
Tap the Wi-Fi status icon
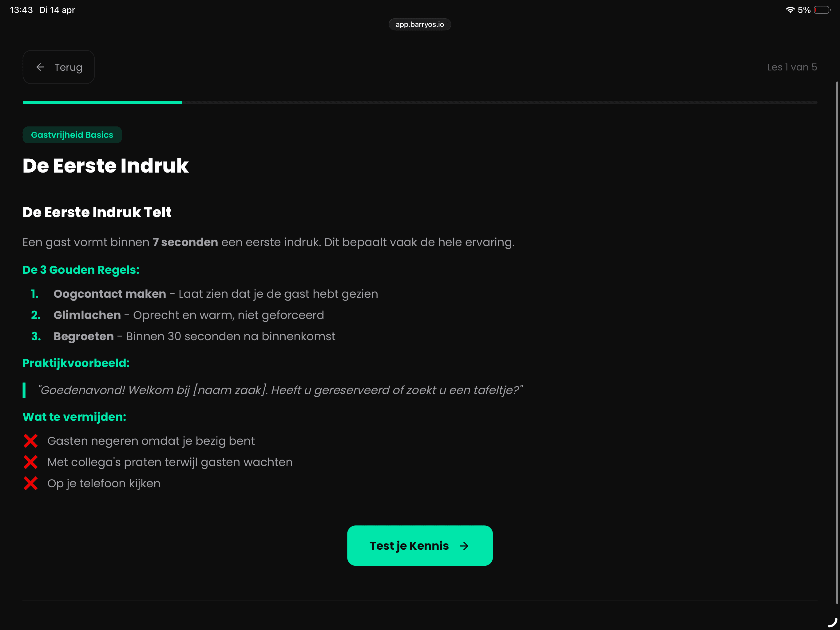point(790,10)
